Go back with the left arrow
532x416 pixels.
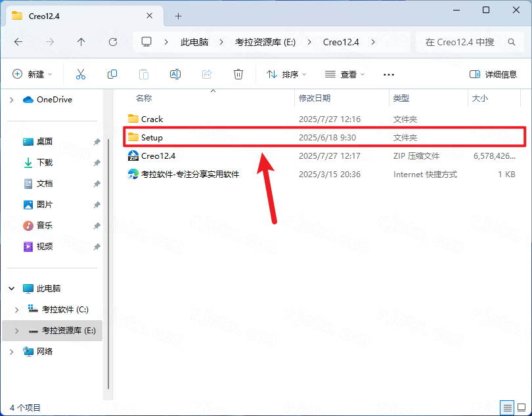(x=18, y=42)
